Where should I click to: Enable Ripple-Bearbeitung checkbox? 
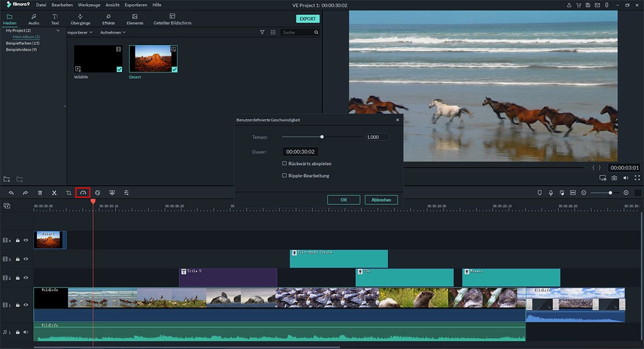point(284,175)
